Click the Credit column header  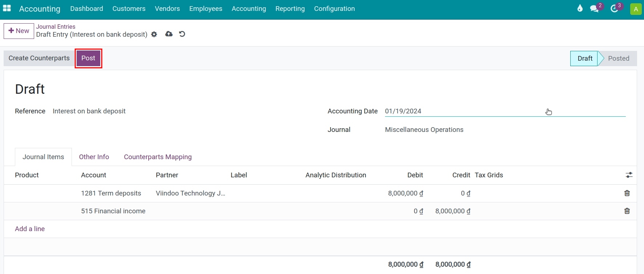click(461, 175)
